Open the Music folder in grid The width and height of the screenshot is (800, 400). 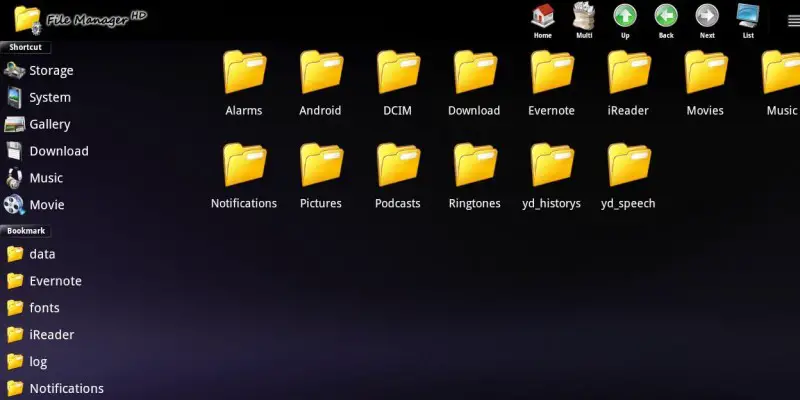click(781, 84)
